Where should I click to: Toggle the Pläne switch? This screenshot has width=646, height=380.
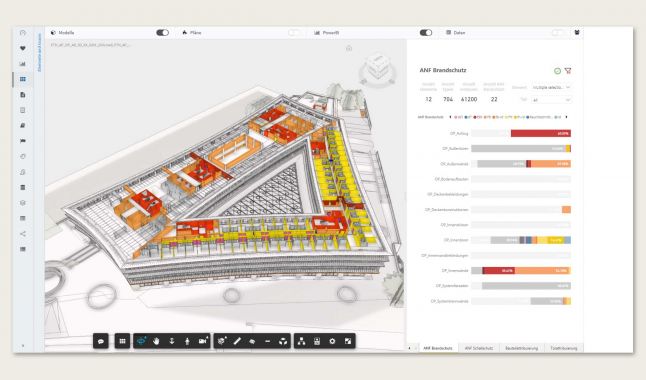pyautogui.click(x=294, y=33)
